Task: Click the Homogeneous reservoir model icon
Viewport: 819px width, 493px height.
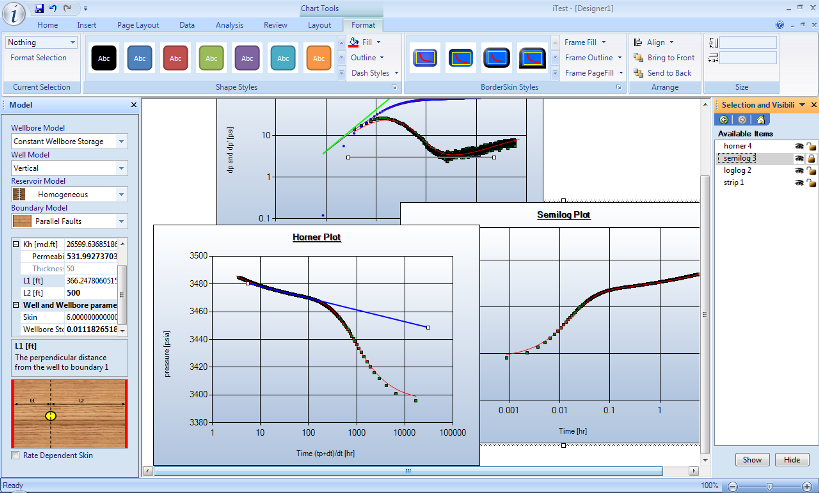Action: click(19, 194)
